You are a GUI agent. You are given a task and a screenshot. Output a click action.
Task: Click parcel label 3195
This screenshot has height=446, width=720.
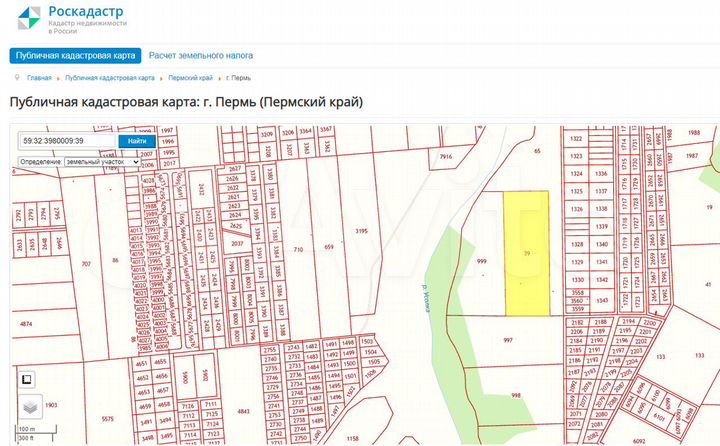(361, 231)
